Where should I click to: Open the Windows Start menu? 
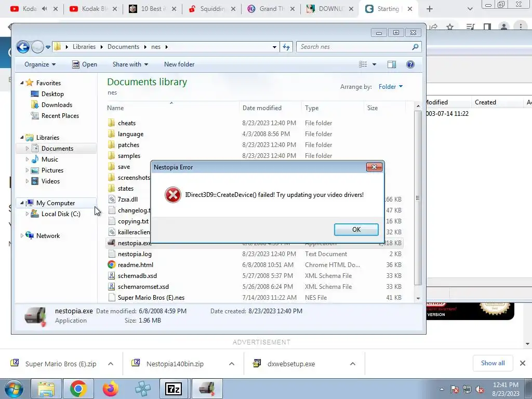(14, 389)
